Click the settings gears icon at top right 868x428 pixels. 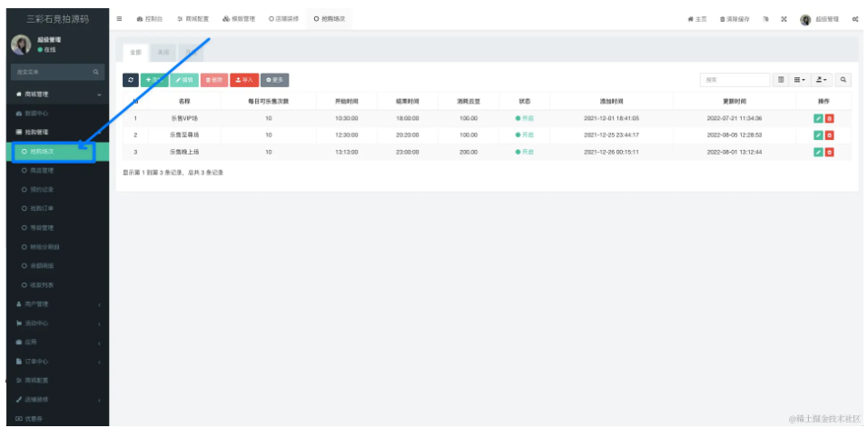pos(855,19)
